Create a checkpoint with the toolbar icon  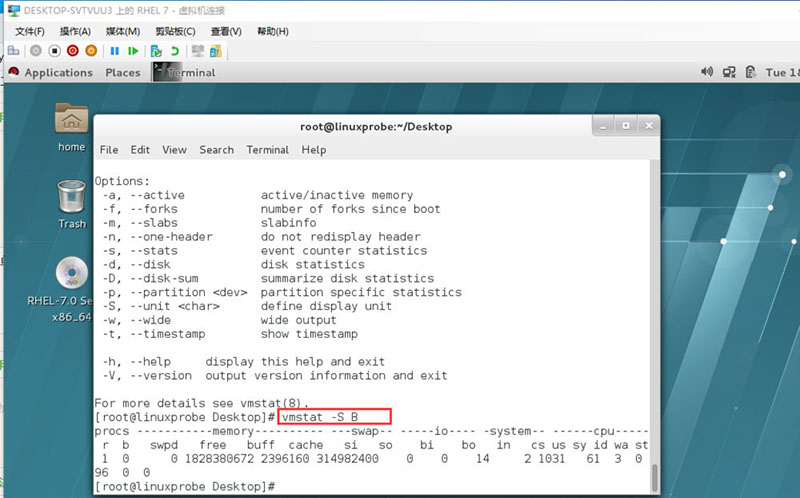[x=156, y=50]
